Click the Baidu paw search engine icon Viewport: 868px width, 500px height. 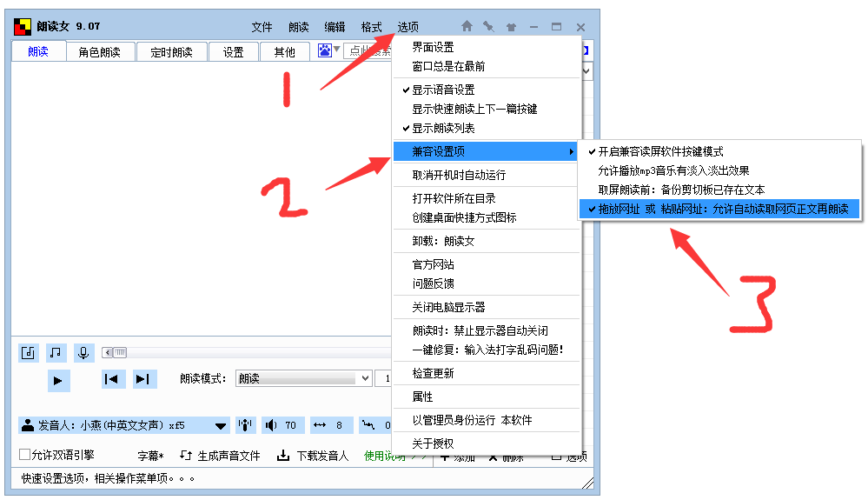324,50
